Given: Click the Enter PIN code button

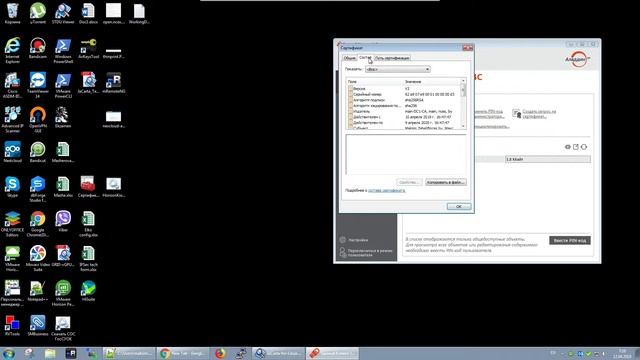Looking at the screenshot, I should (x=569, y=240).
